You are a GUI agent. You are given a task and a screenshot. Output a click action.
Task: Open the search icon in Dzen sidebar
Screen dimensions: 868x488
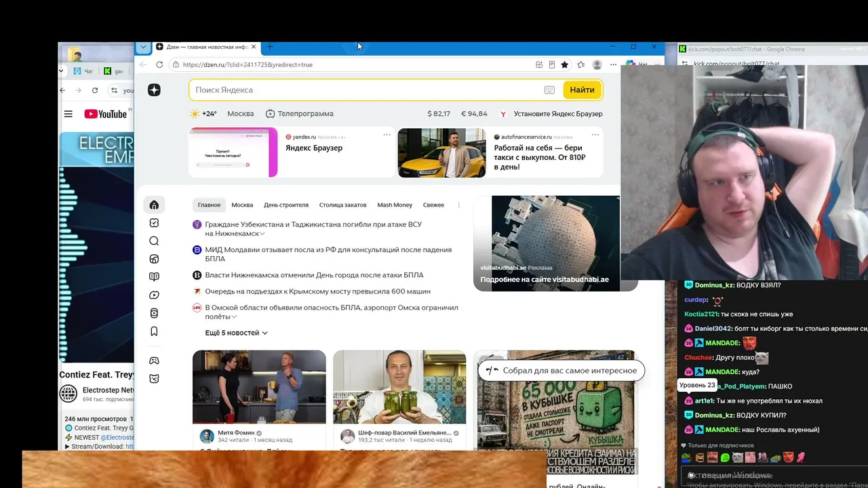[154, 241]
